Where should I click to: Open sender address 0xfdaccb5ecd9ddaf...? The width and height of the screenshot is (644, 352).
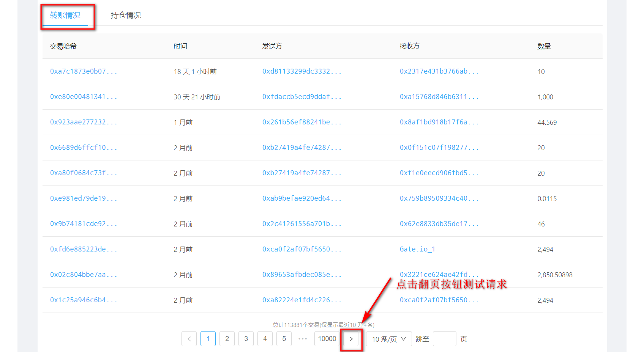pyautogui.click(x=302, y=97)
